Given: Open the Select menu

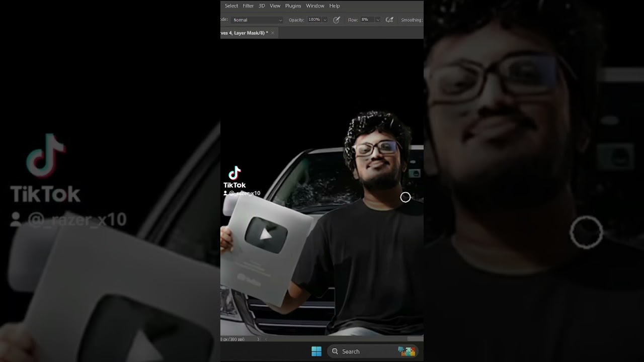Looking at the screenshot, I should click(x=231, y=6).
